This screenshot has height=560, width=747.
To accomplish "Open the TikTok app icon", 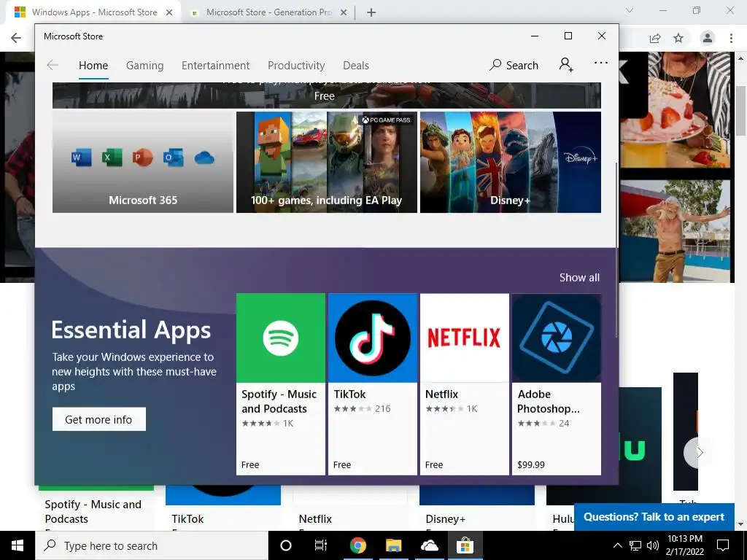I will (x=373, y=338).
